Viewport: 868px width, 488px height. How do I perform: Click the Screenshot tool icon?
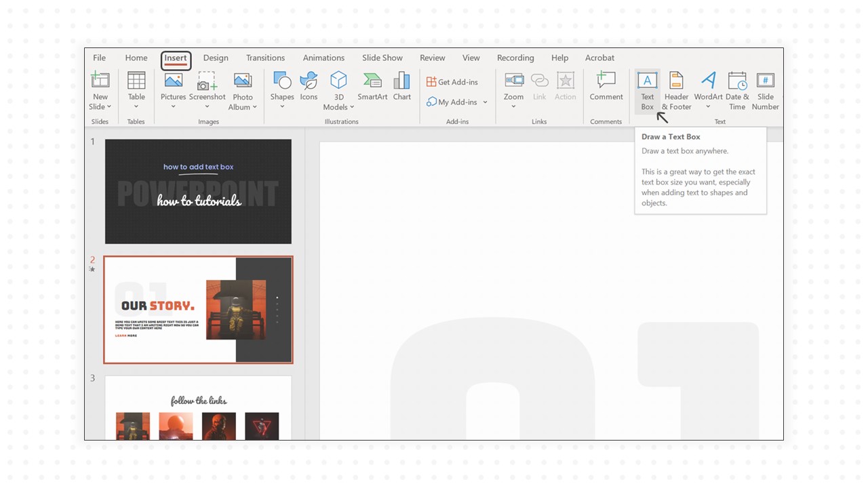tap(207, 81)
